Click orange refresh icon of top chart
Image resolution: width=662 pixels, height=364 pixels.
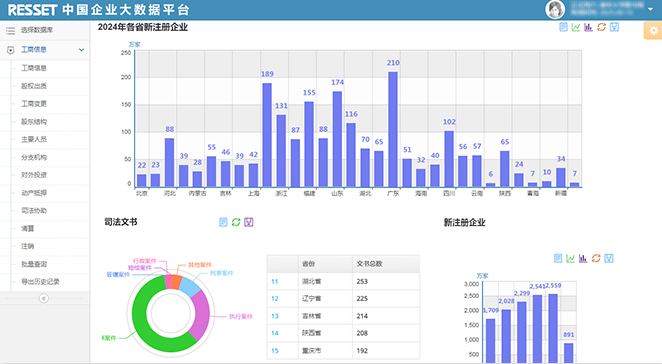tap(602, 27)
